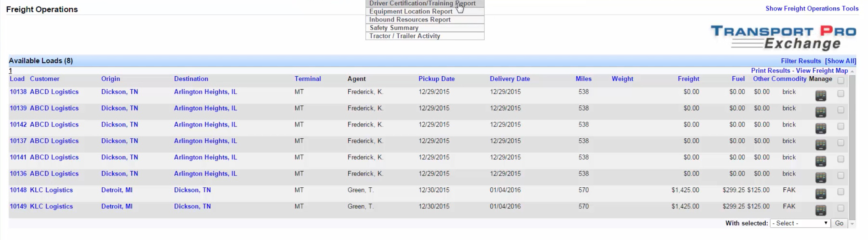Open manage icon for load 10148

[x=820, y=194]
